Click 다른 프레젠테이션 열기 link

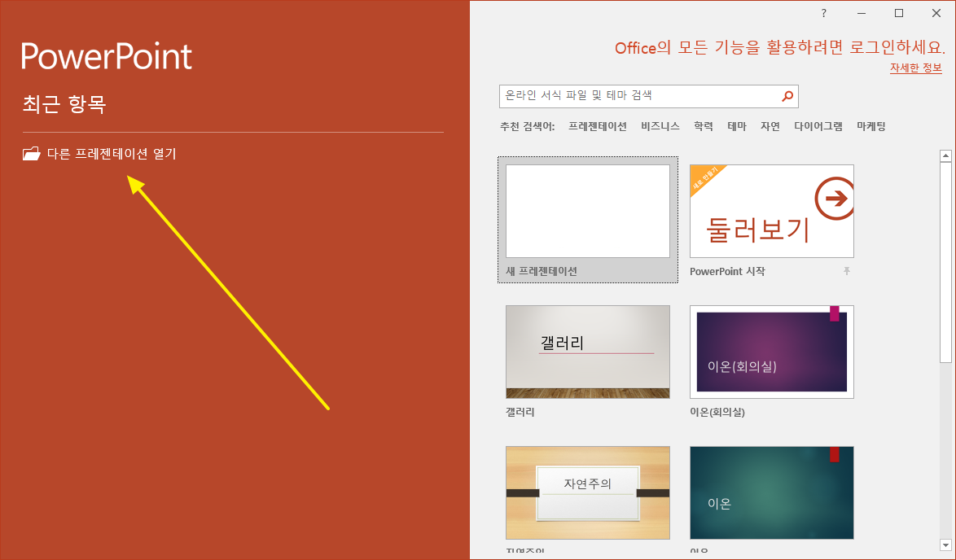coord(112,154)
